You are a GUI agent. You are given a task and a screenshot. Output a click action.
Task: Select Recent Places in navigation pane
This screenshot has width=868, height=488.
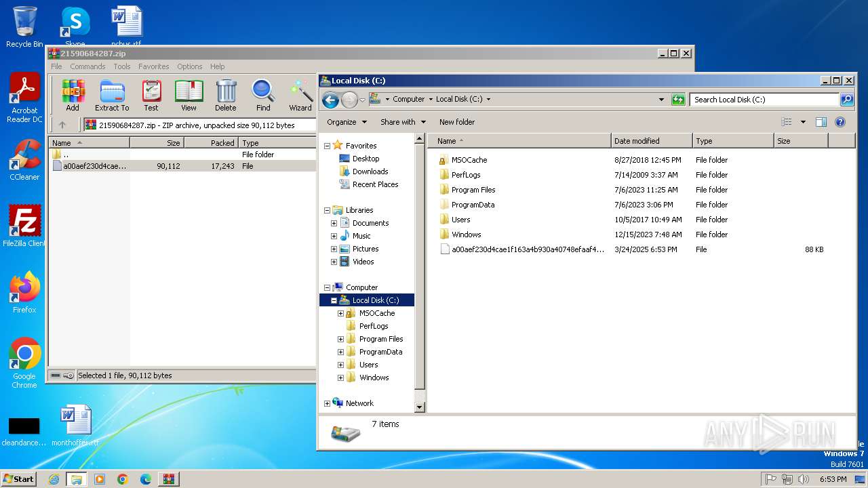pyautogui.click(x=375, y=184)
